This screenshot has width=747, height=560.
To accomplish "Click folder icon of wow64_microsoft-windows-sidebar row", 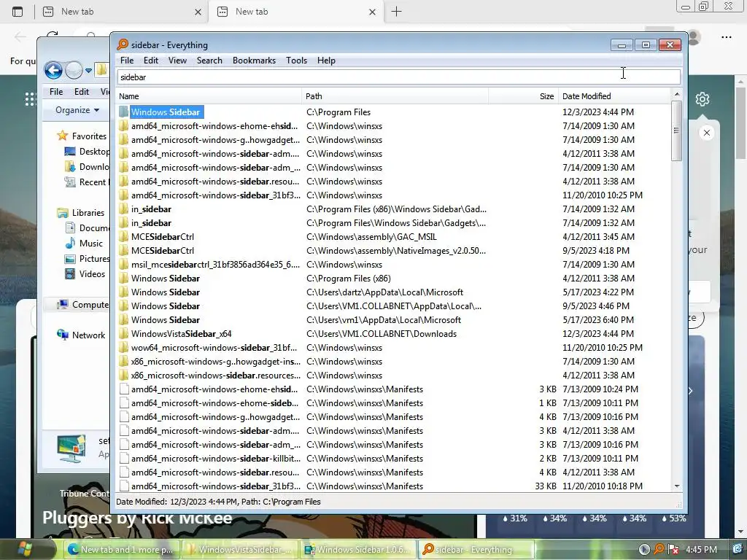I will pos(124,348).
